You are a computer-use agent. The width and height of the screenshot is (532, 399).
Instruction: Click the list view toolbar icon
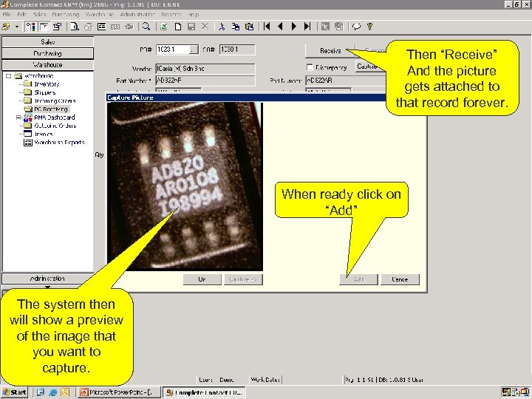coord(101,27)
